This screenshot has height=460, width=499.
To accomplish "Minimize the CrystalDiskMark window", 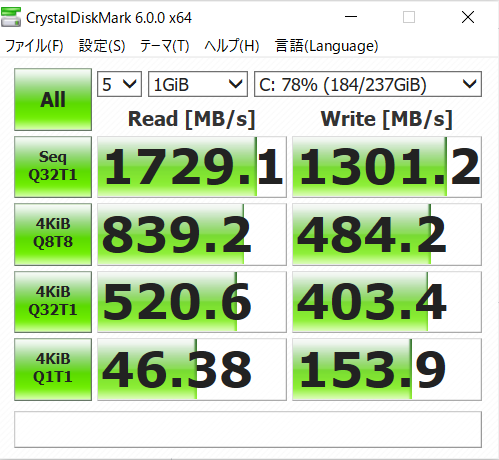I will click(x=351, y=17).
